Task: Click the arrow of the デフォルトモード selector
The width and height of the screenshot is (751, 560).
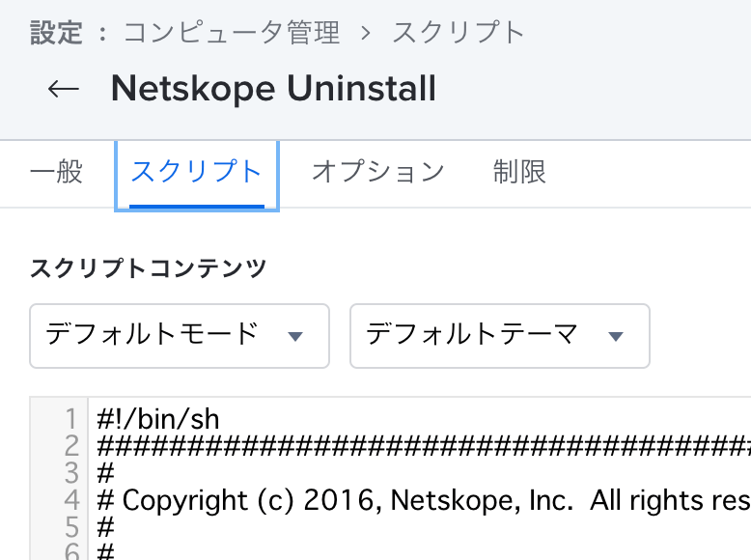Action: (295, 336)
